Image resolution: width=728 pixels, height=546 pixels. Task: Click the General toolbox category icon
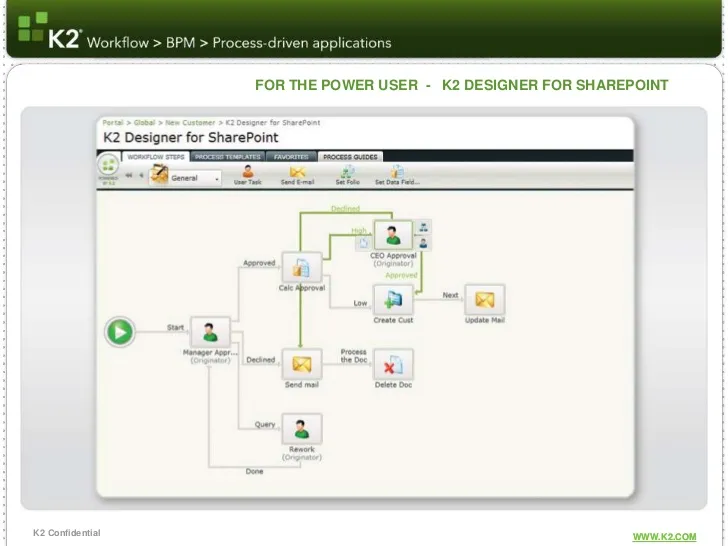159,176
